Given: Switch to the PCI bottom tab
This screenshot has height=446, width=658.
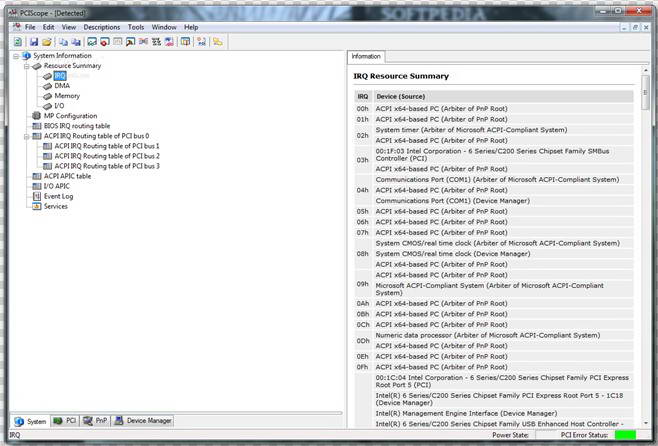Looking at the screenshot, I should 65,421.
